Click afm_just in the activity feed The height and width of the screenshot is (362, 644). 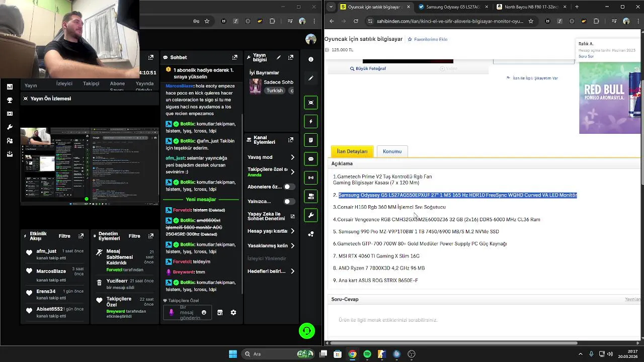click(x=46, y=251)
